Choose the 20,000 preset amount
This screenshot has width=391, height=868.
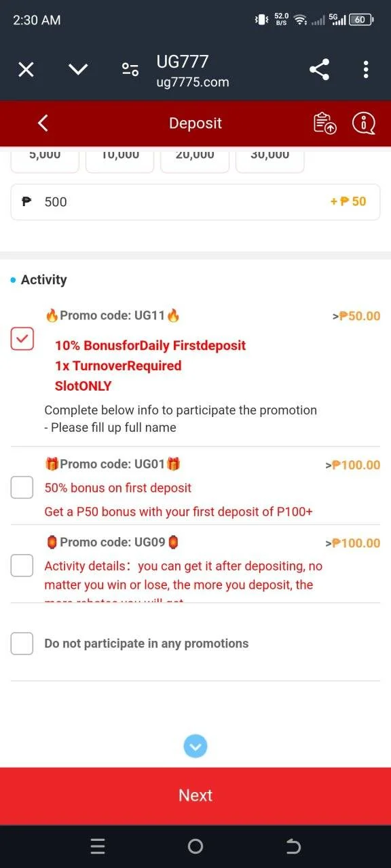(x=195, y=158)
